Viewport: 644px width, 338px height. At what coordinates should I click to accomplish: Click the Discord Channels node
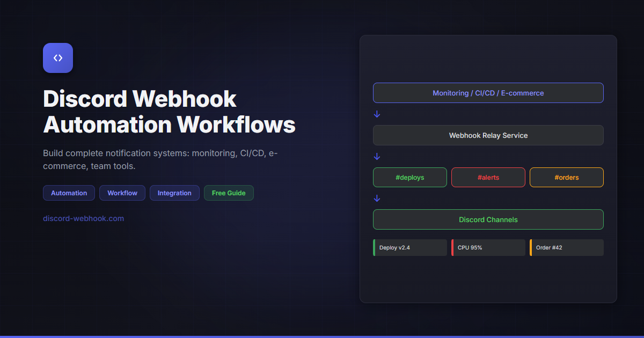click(x=488, y=219)
